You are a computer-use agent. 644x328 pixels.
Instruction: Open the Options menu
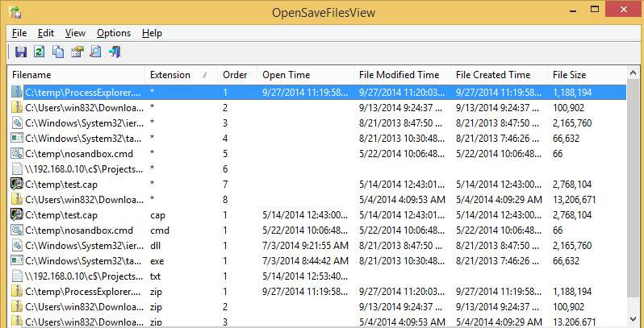click(x=113, y=33)
